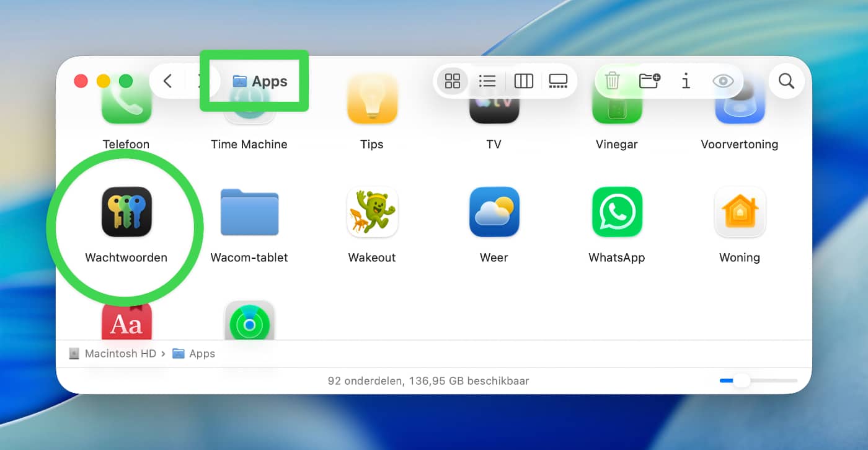Open the red Aa dictionary app
Image resolution: width=868 pixels, height=450 pixels.
coord(126,321)
